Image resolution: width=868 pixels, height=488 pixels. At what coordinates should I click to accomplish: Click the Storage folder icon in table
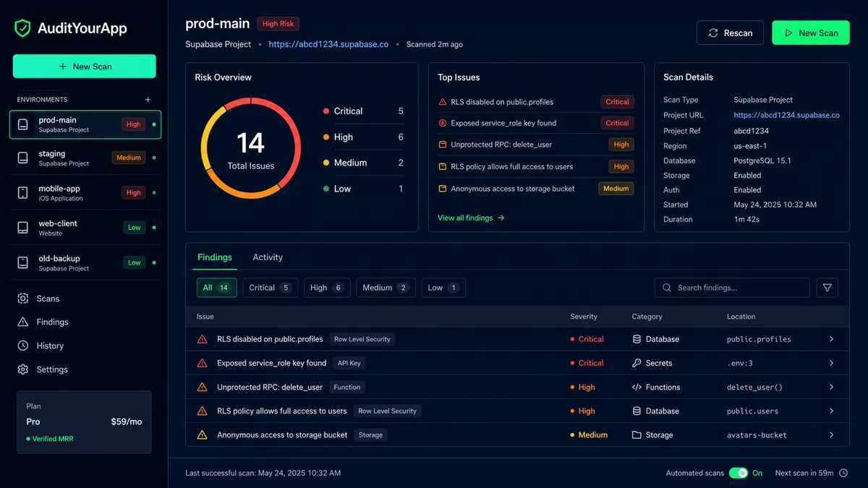(637, 435)
